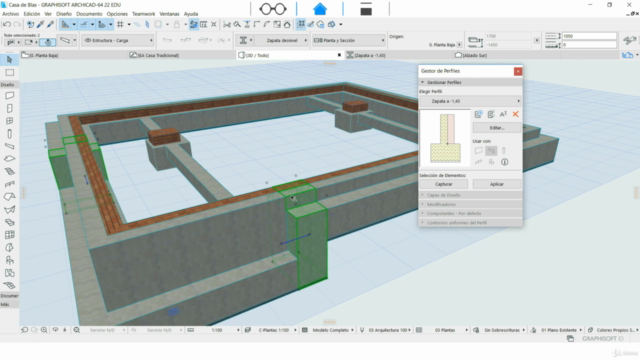The width and height of the screenshot is (640, 360).
Task: Open the Documento menu
Action: (x=89, y=14)
